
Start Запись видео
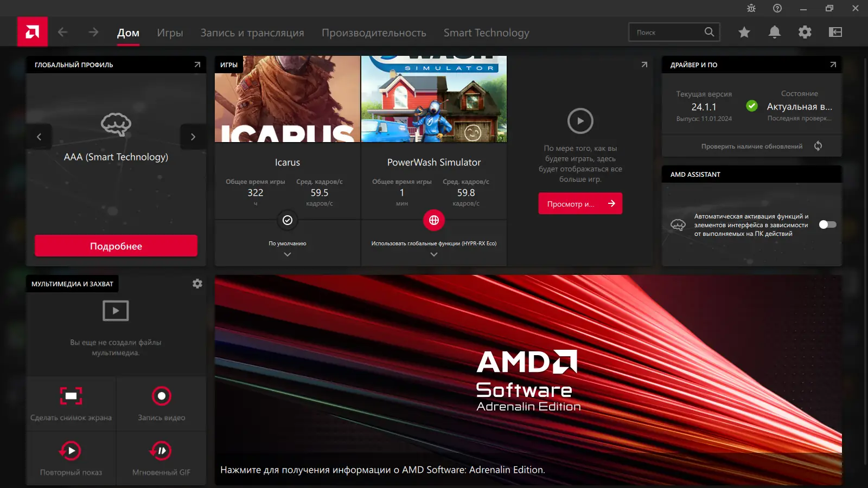pyautogui.click(x=162, y=404)
